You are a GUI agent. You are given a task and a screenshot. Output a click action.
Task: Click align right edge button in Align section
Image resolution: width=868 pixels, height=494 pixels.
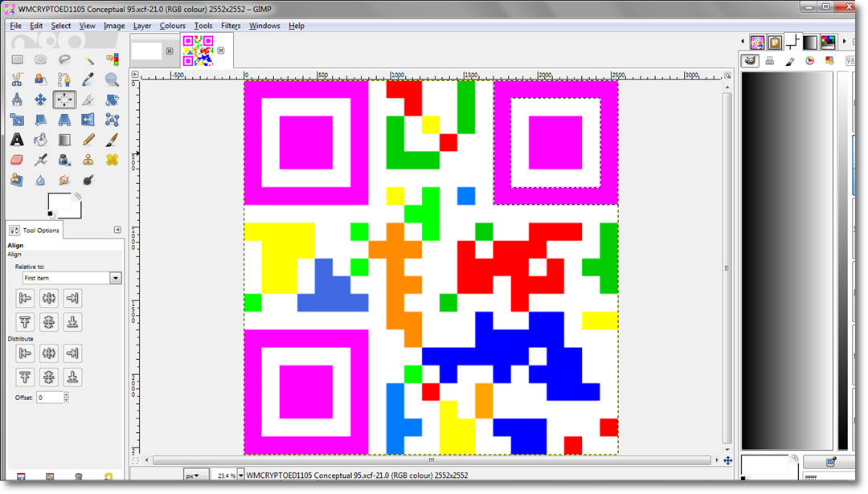(x=72, y=298)
